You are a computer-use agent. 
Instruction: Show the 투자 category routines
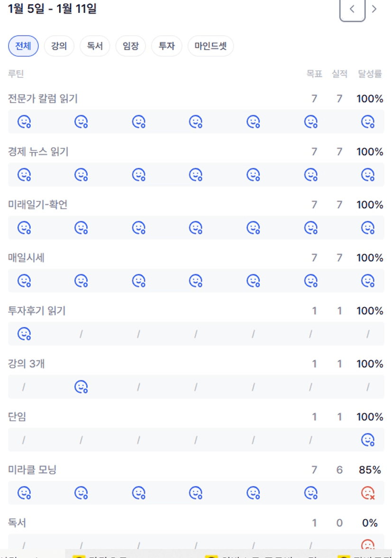[x=166, y=46]
